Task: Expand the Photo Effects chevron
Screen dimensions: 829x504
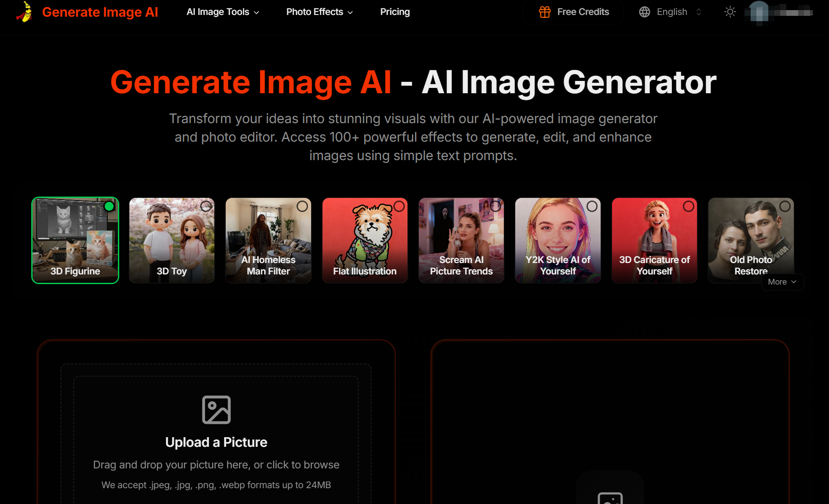Action: pyautogui.click(x=350, y=12)
